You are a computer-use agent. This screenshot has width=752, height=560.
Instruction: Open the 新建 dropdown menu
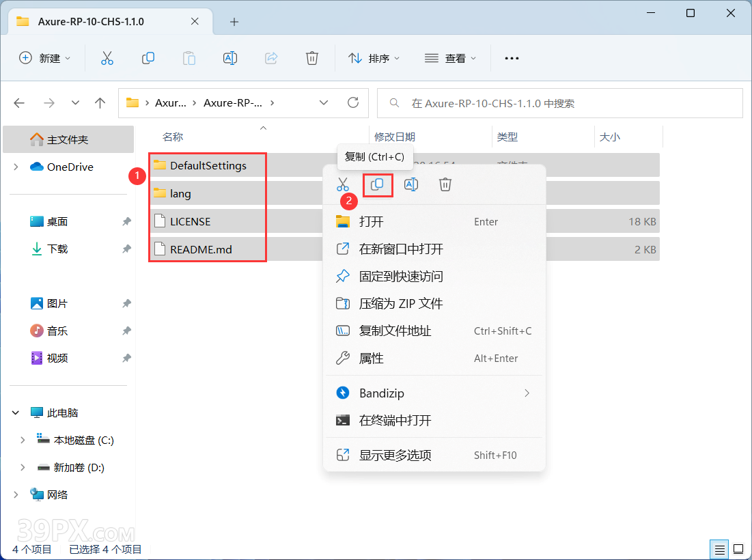pyautogui.click(x=44, y=58)
